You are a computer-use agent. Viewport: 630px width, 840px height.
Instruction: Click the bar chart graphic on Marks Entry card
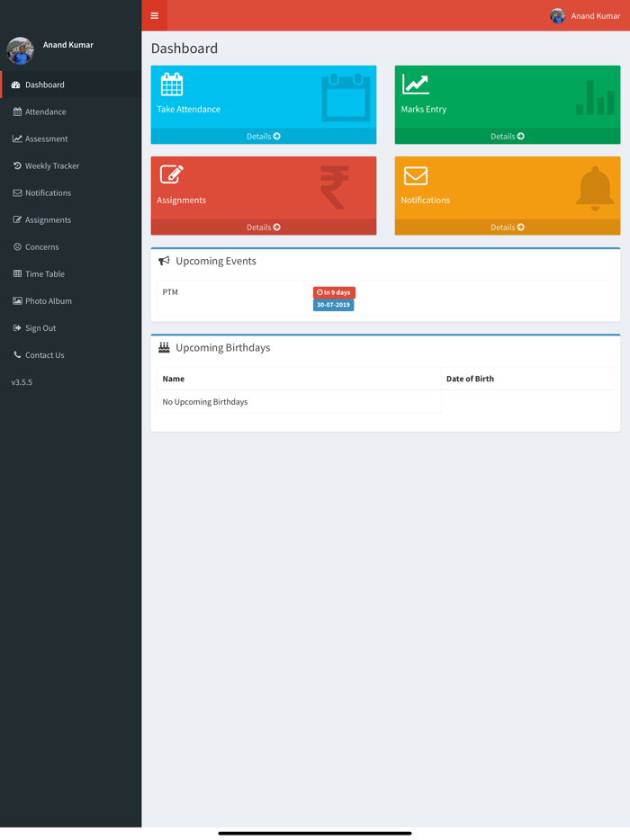point(595,97)
